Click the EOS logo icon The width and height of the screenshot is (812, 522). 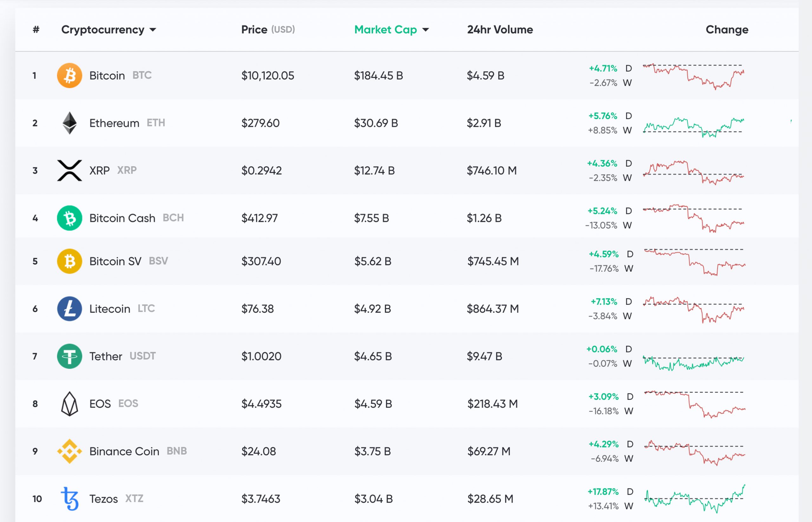tap(69, 404)
